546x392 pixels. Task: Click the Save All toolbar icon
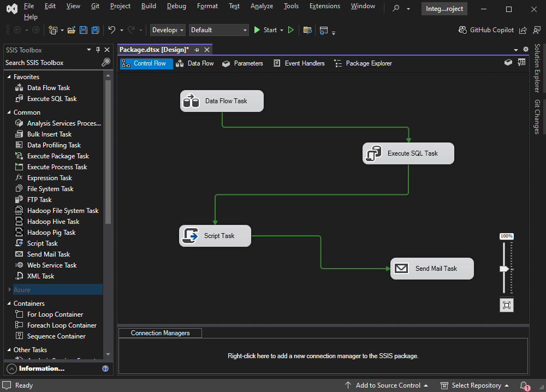pyautogui.click(x=95, y=30)
